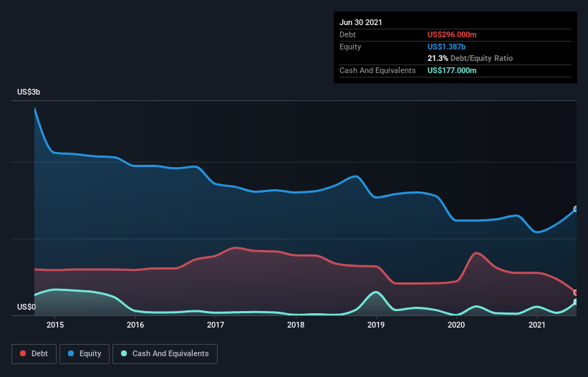Click the teal Cash And Equivalents legend dot
Screen dimensions: 588x377
(124, 354)
